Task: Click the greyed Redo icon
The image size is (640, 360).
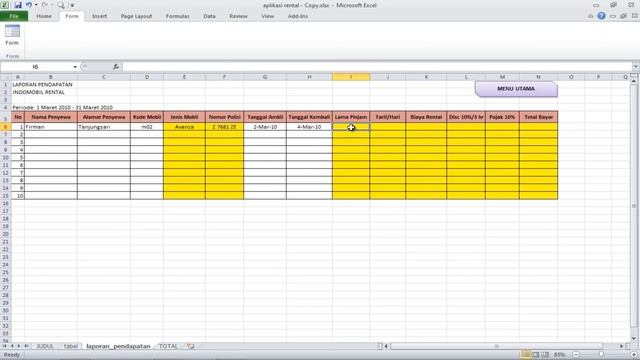Action: (x=45, y=5)
